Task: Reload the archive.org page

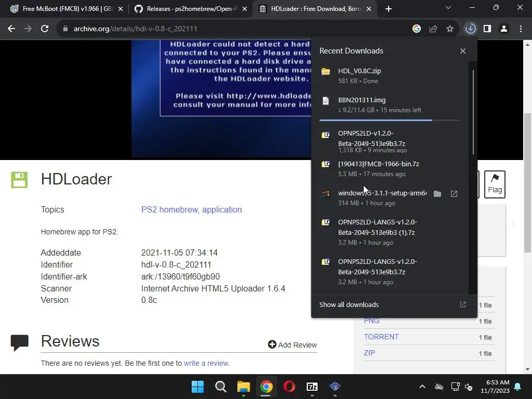Action: 45,29
